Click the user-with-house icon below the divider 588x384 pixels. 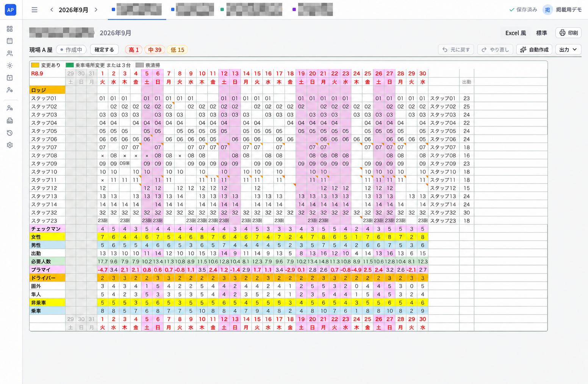coord(10,108)
